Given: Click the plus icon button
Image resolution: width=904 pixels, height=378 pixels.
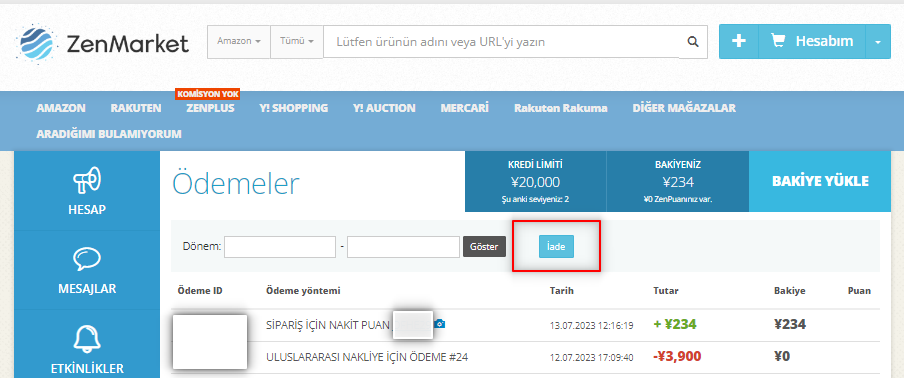Looking at the screenshot, I should tap(739, 41).
